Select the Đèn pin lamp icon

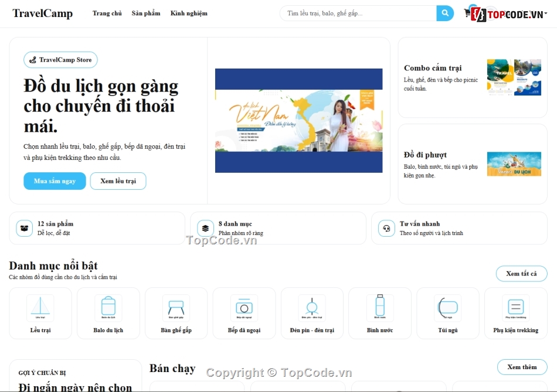coord(312,308)
